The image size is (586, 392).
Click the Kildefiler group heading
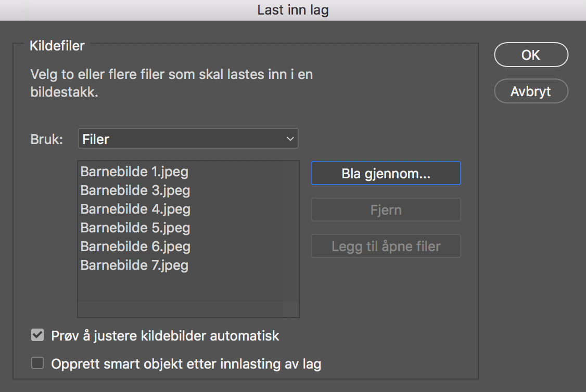pyautogui.click(x=57, y=46)
